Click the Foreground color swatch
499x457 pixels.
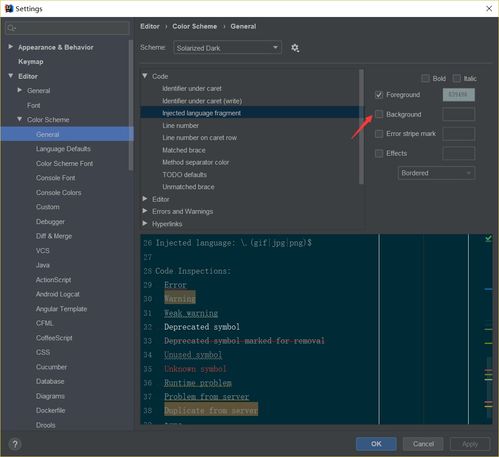[x=459, y=95]
